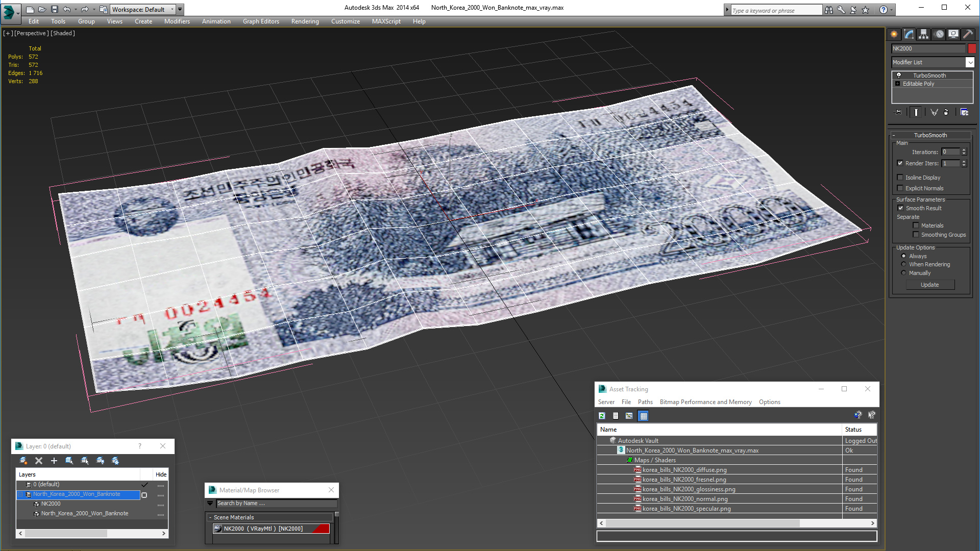The image size is (980, 551).
Task: Open the Hierarchy command panel tab
Action: coord(924,34)
